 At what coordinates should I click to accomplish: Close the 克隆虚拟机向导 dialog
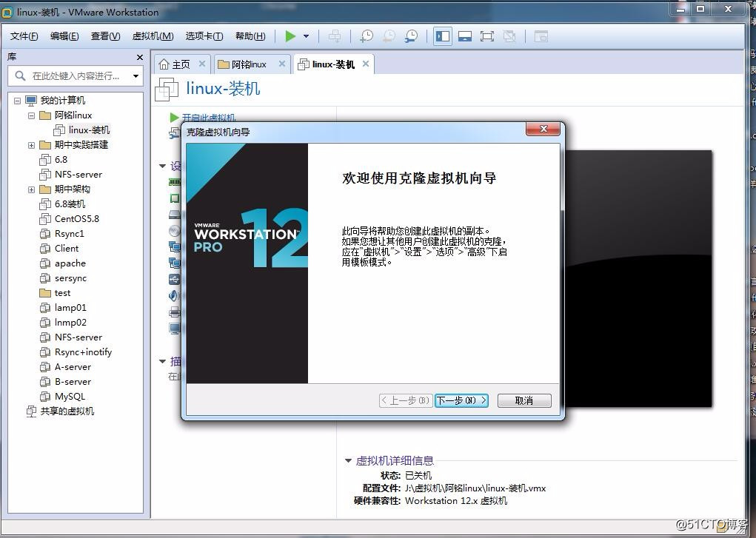(x=543, y=129)
